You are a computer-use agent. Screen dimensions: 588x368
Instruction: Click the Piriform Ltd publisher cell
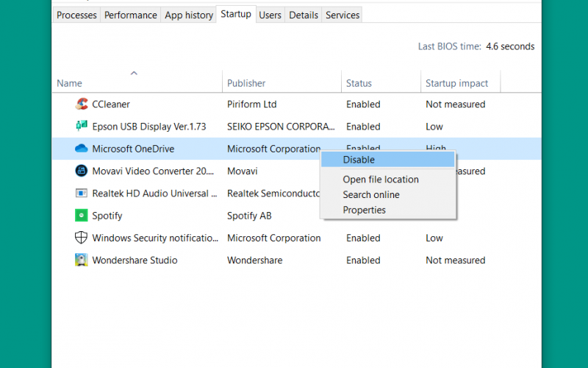click(251, 104)
